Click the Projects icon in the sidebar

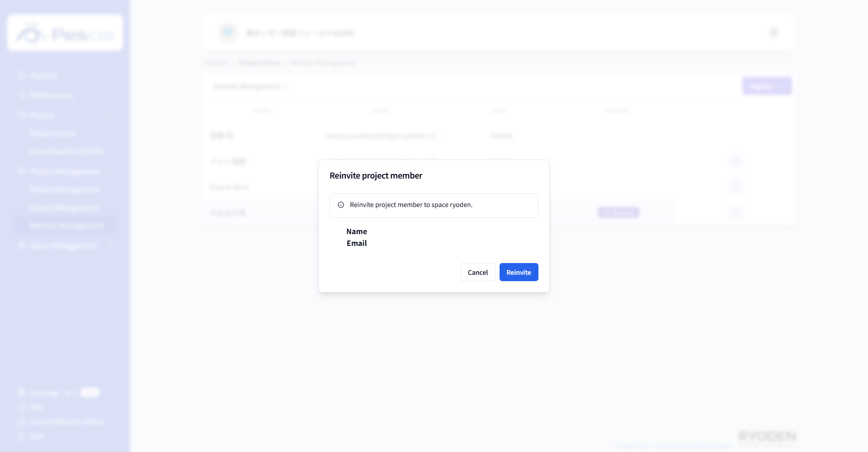[21, 75]
